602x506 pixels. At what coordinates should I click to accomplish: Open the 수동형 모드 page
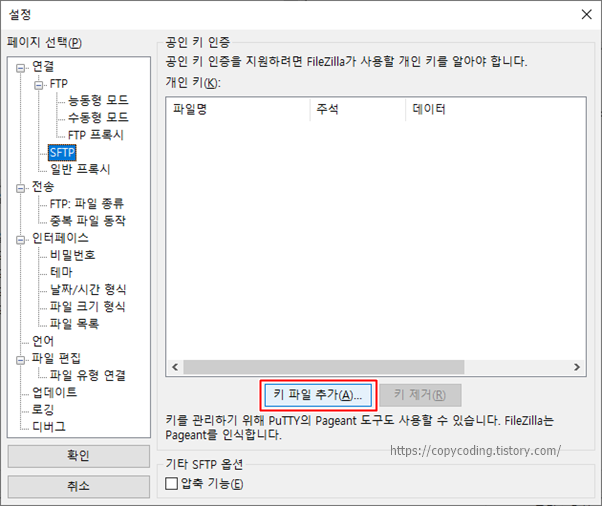(98, 117)
